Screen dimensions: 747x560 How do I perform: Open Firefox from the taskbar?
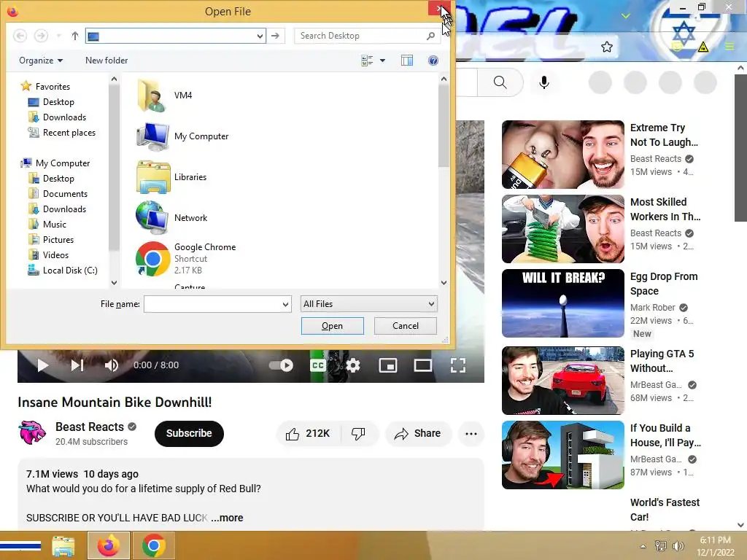click(x=109, y=545)
